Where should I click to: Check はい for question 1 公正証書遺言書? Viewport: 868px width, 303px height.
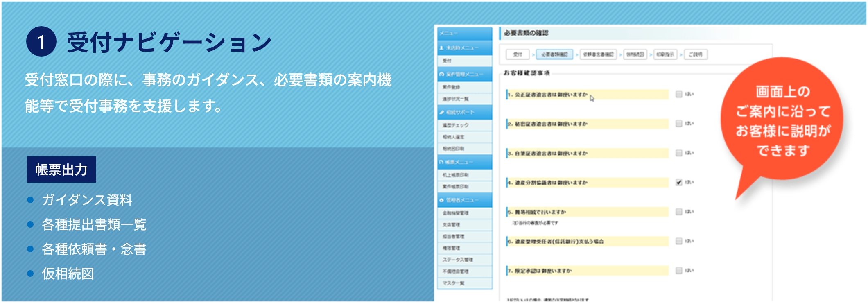point(679,94)
